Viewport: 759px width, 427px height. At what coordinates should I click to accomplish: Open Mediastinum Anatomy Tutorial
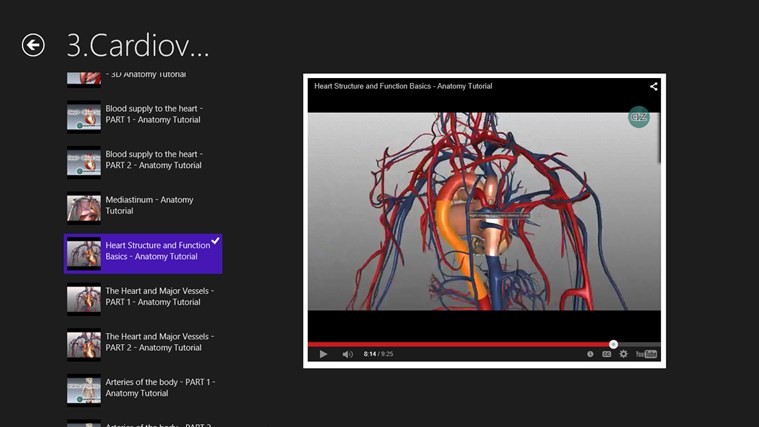pos(150,205)
